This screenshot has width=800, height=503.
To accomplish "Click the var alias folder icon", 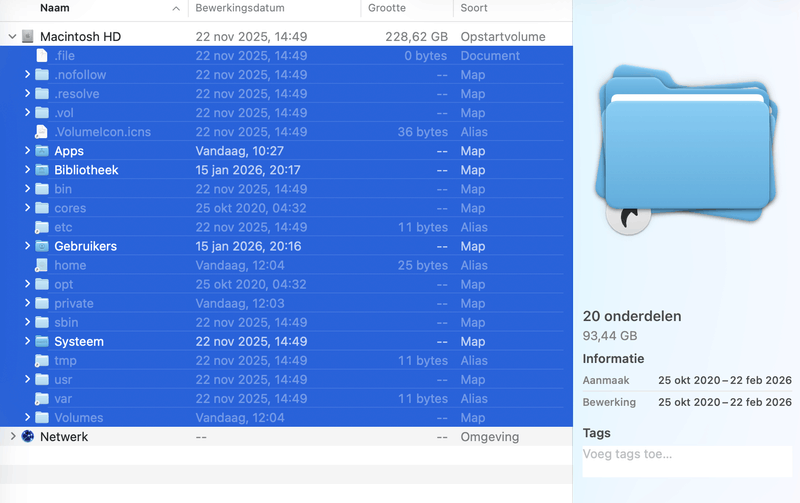I will 42,399.
